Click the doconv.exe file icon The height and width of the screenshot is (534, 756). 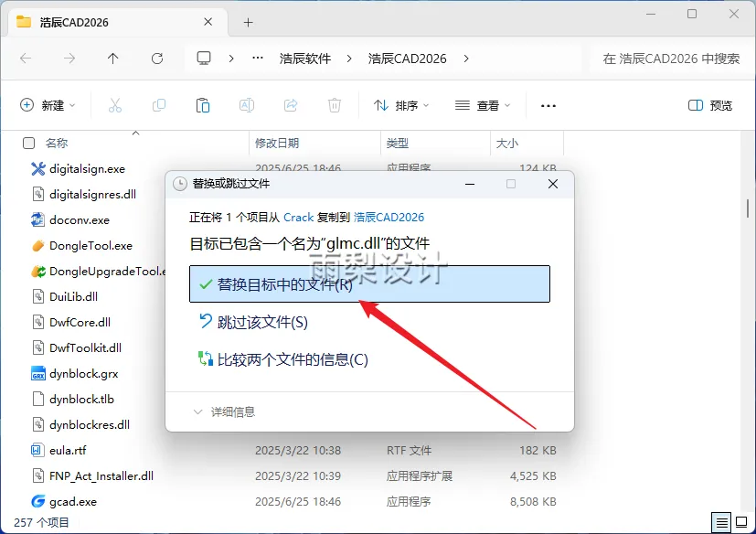click(x=38, y=220)
